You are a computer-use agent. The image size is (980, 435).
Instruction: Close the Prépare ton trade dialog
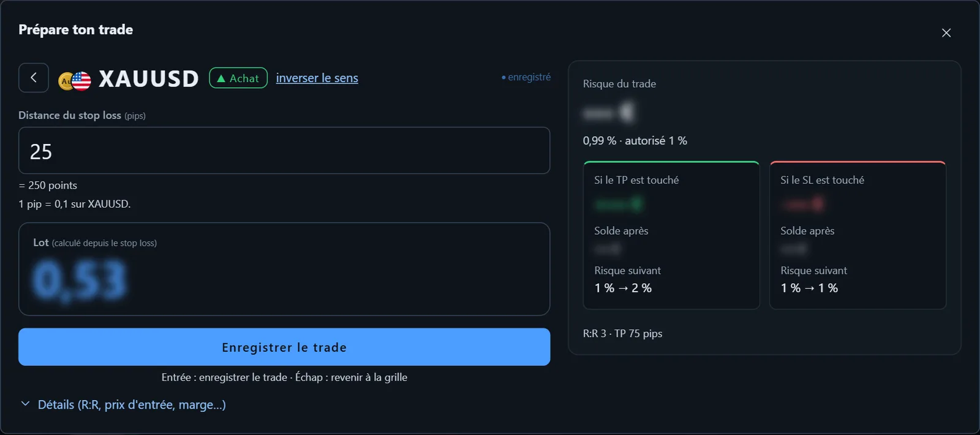coord(946,33)
